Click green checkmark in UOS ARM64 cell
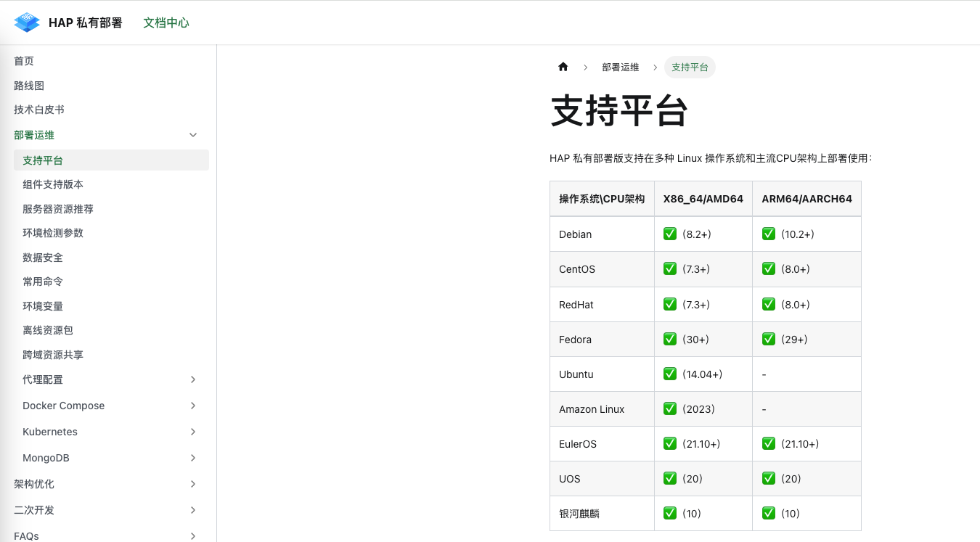Screen dimensions: 980x542 click(x=769, y=479)
